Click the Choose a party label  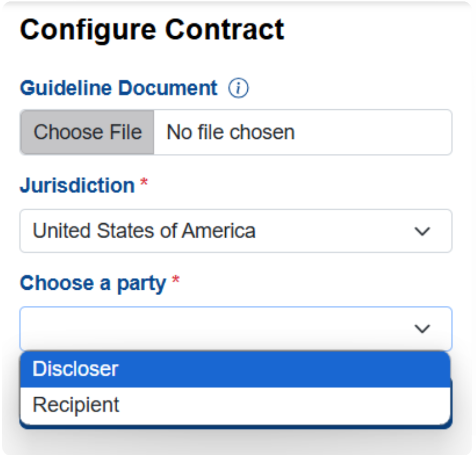(93, 284)
